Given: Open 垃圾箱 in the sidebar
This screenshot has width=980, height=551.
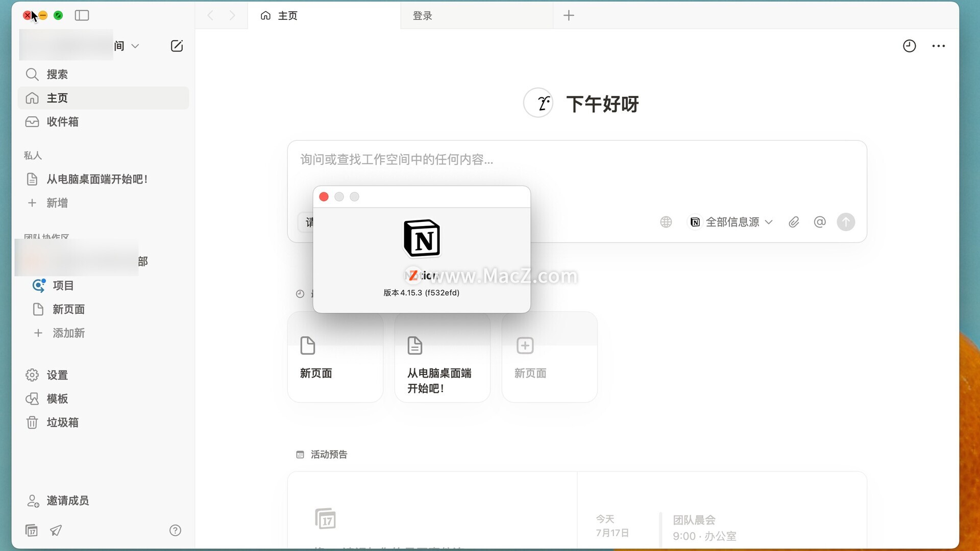Looking at the screenshot, I should click(x=103, y=422).
